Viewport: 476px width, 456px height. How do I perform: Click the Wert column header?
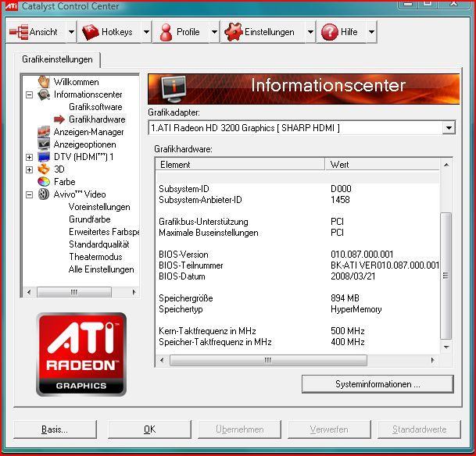pyautogui.click(x=382, y=165)
